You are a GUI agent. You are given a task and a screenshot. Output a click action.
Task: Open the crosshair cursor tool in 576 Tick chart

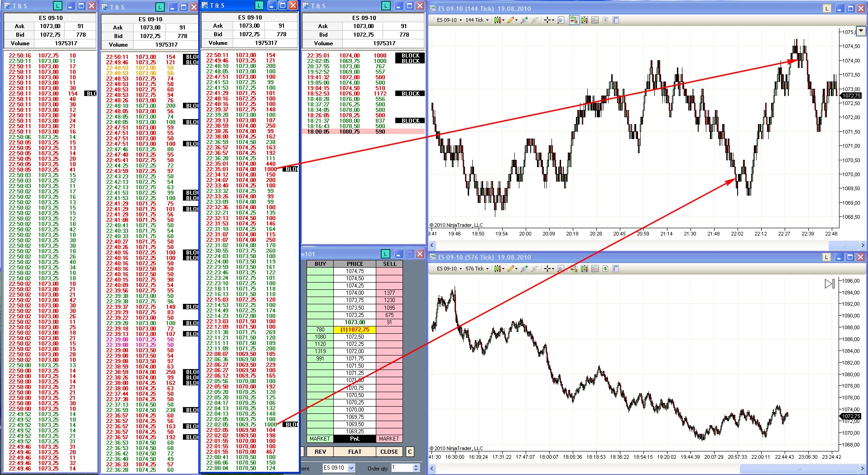coord(548,269)
